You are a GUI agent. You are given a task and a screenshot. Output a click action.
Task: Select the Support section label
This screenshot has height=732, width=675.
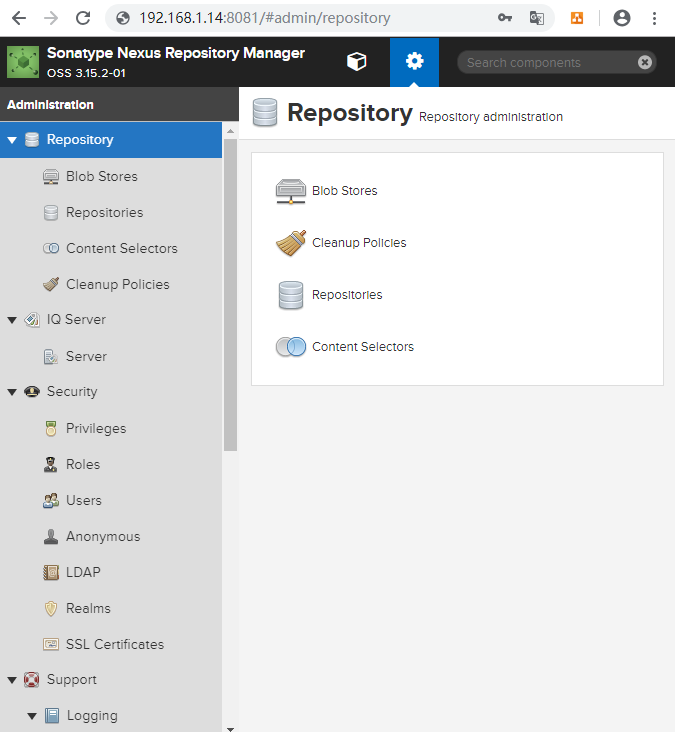[72, 680]
